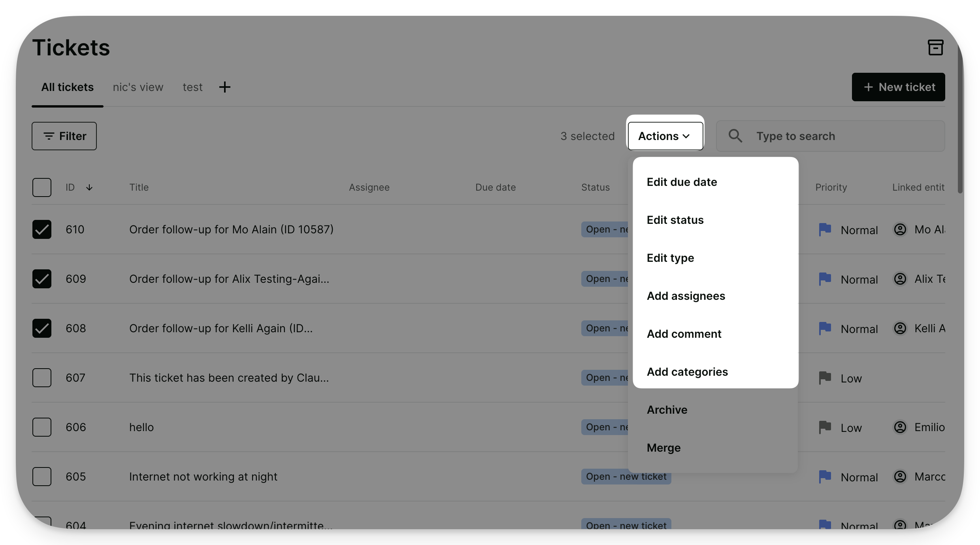Viewport: 980px width, 545px height.
Task: Click the Linked entity column header
Action: click(x=918, y=187)
